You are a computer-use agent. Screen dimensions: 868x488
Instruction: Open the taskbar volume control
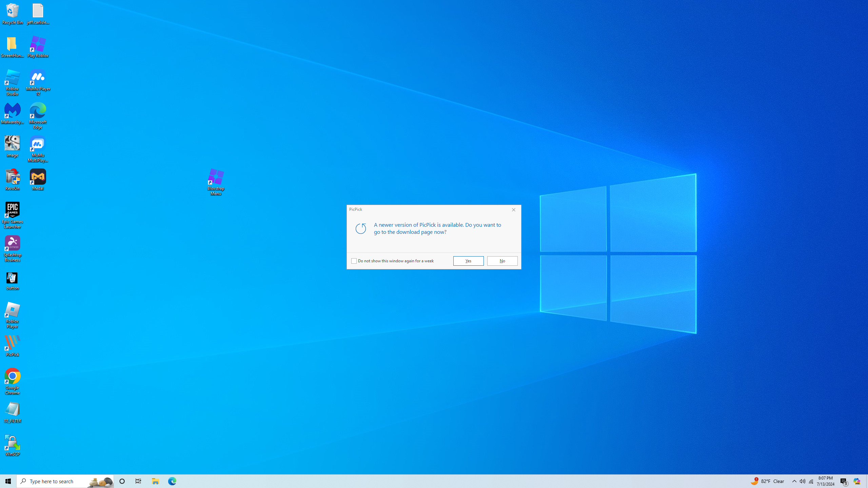[x=803, y=481]
